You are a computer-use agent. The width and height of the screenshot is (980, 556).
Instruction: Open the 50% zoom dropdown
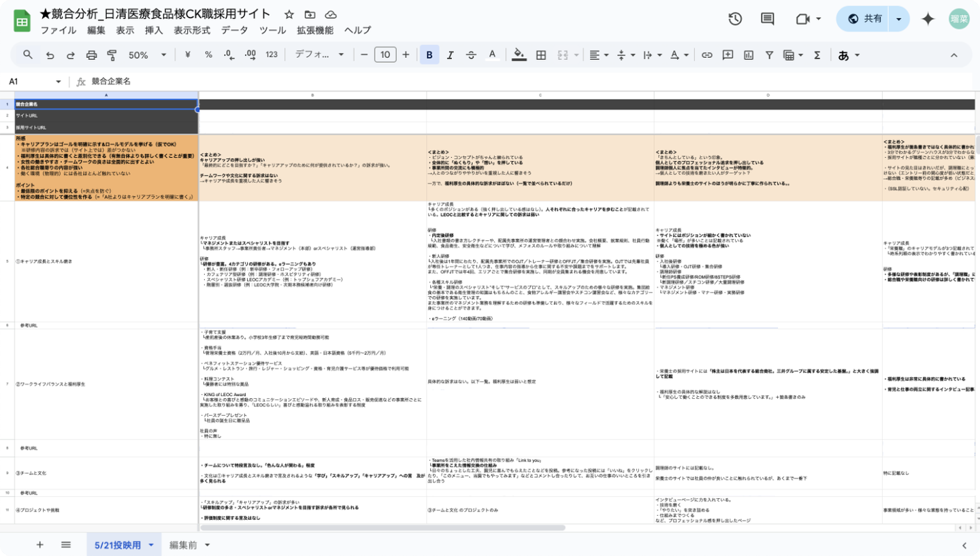click(144, 55)
